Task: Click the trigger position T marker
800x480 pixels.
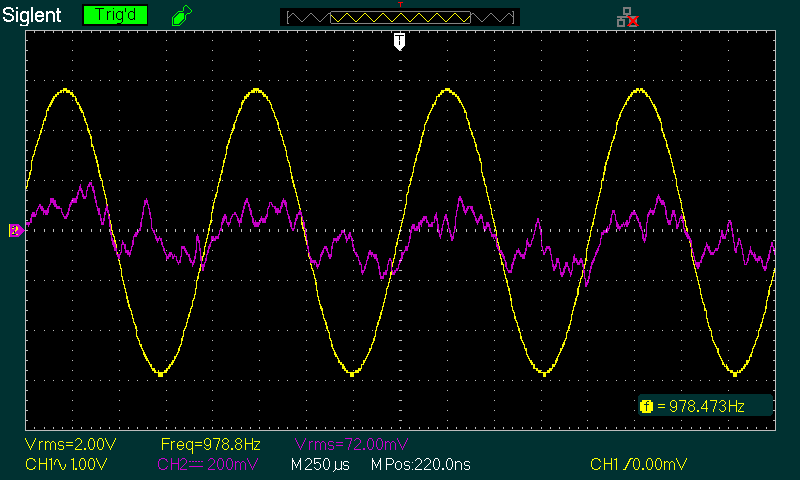Action: click(399, 41)
